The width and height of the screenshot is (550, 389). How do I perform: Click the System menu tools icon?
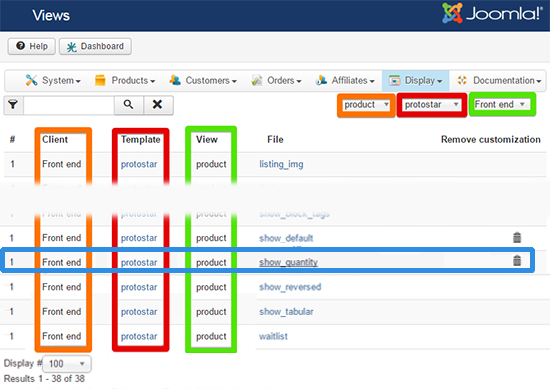tap(32, 80)
